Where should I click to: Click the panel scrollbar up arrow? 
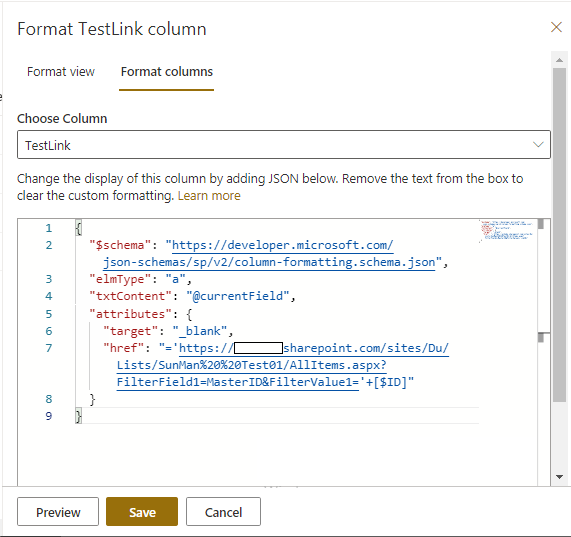[x=559, y=60]
